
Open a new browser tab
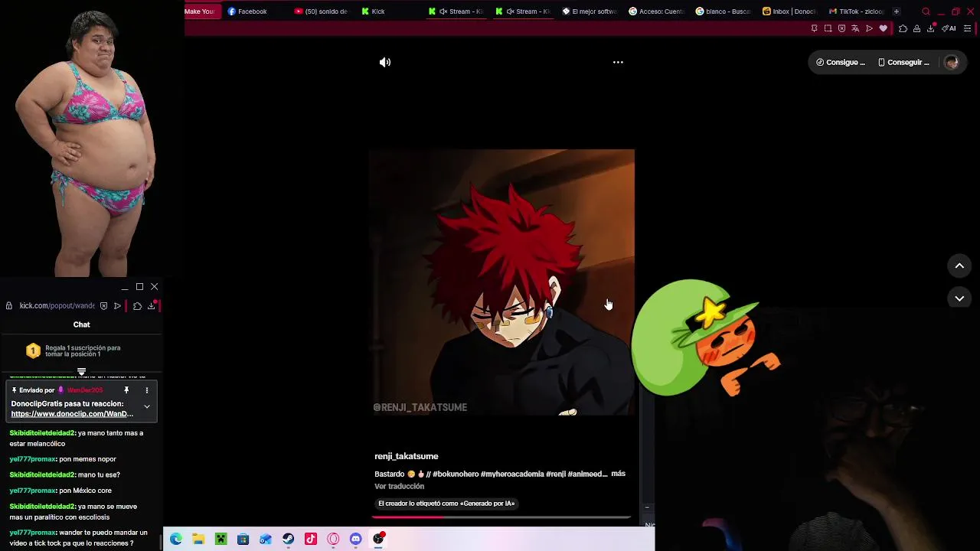tap(897, 11)
